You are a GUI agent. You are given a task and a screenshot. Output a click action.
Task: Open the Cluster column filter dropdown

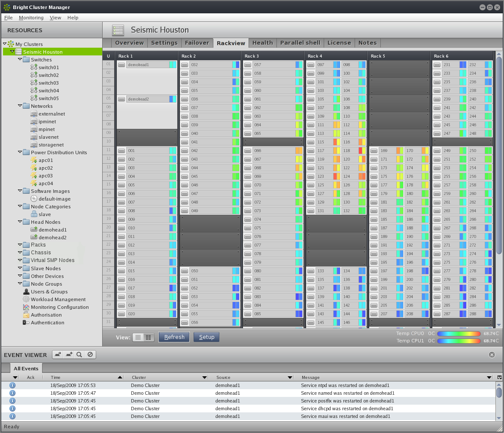(204, 377)
